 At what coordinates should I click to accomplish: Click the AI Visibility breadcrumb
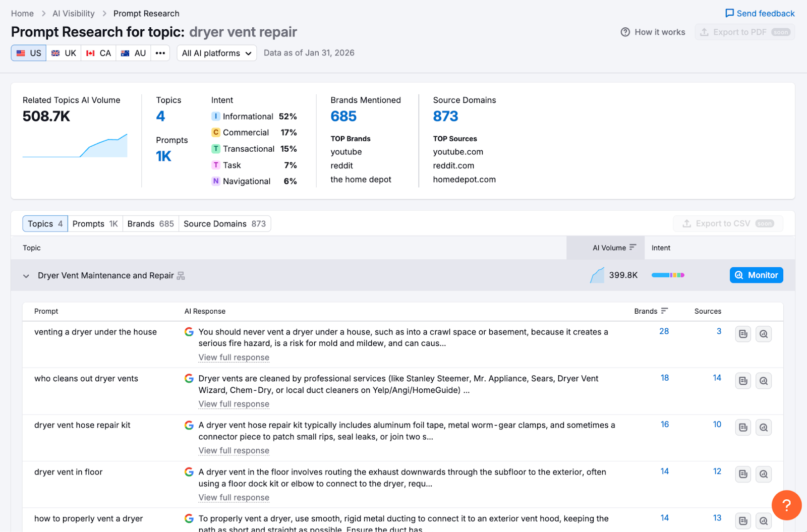tap(74, 14)
